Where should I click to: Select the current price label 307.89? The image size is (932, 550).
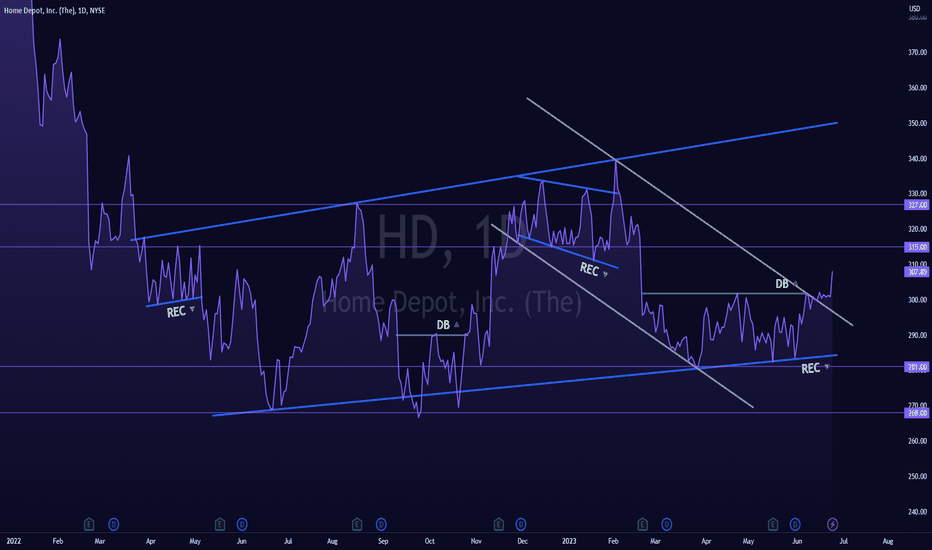pyautogui.click(x=917, y=272)
